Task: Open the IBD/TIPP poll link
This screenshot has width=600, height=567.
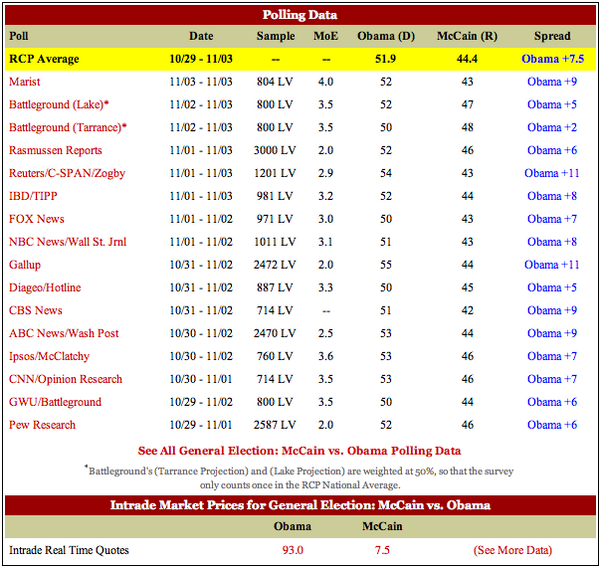Action: (33, 196)
